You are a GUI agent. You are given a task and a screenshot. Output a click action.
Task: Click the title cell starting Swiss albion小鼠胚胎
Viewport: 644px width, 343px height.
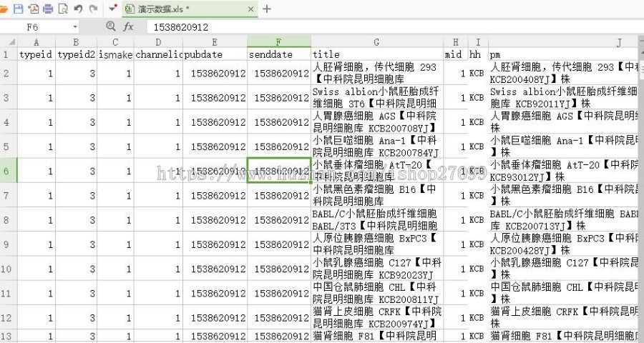(376, 98)
